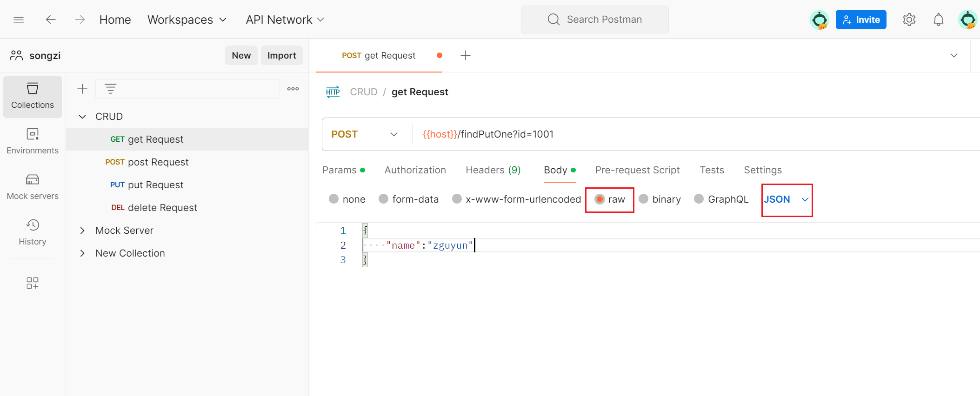Click the filter collections icon

click(x=111, y=89)
